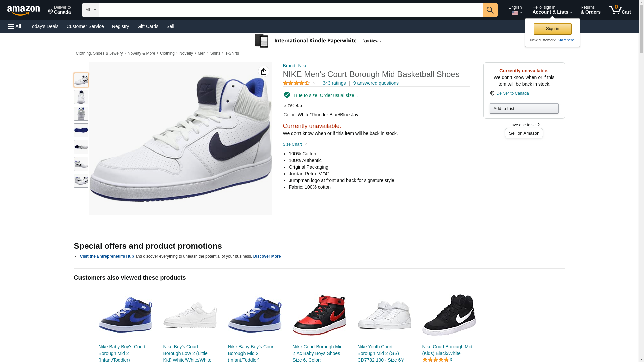644x362 pixels.
Task: Open the search category All dropdown
Action: pos(90,10)
